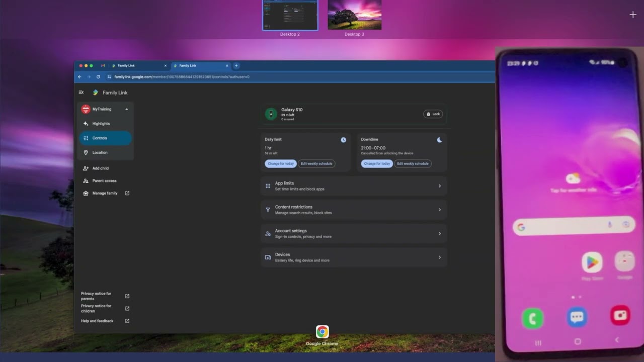
Task: Open the Gmail pinned tab
Action: click(x=103, y=65)
